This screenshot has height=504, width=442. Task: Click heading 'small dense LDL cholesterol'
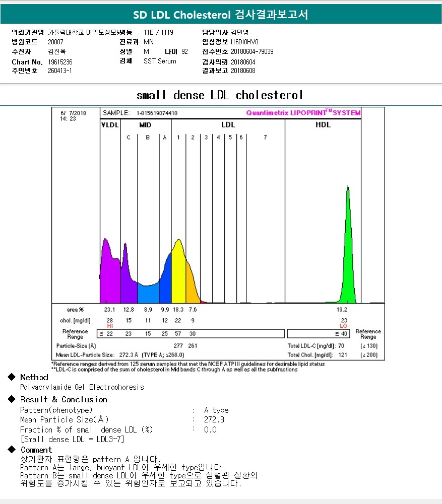pos(220,95)
